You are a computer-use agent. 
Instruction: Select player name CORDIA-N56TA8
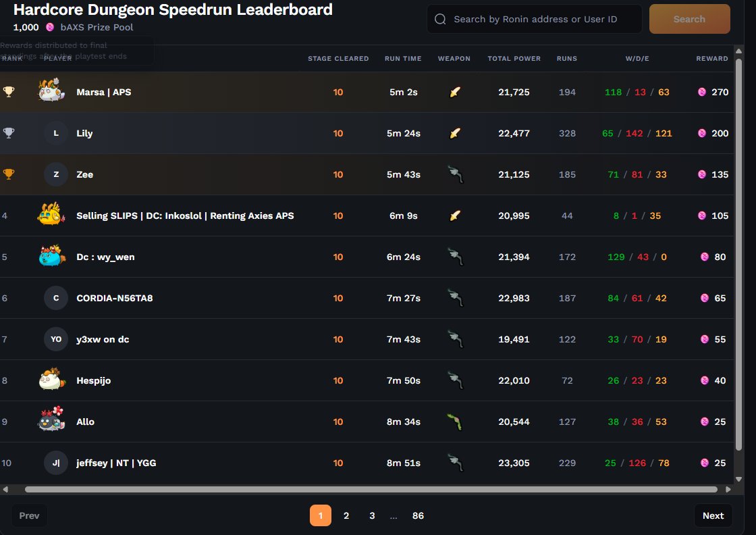(x=114, y=298)
